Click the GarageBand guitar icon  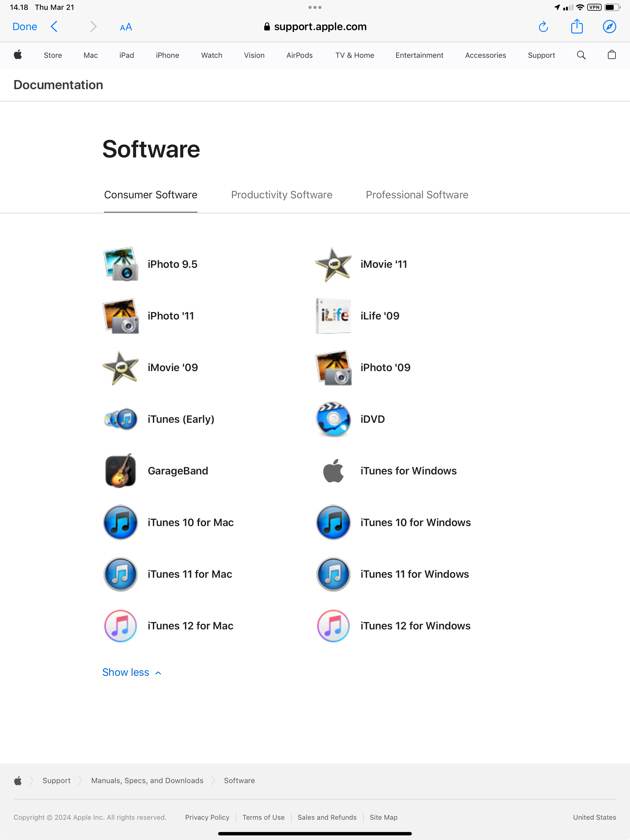121,470
